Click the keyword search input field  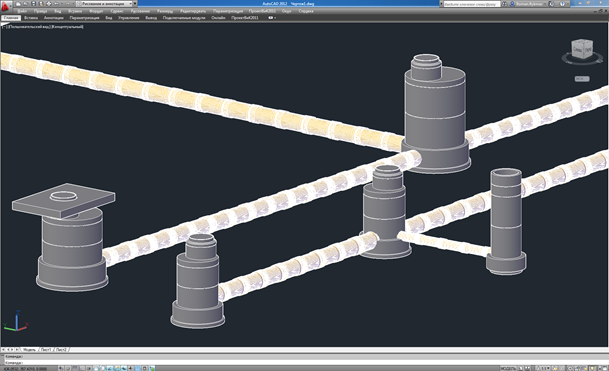472,4
